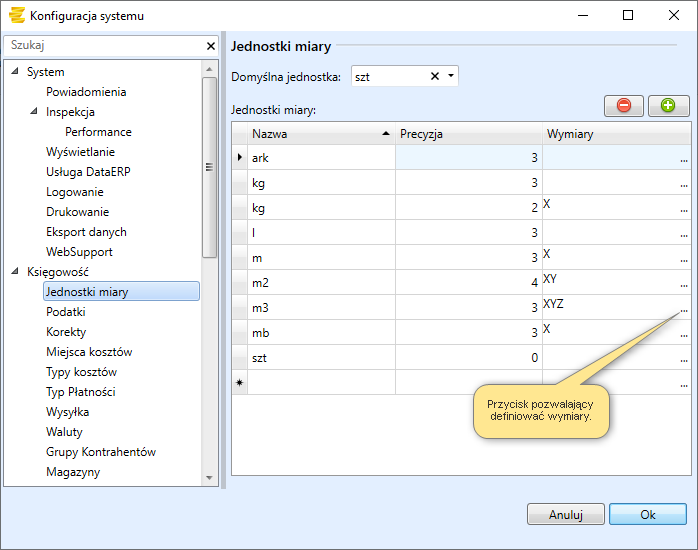Image resolution: width=698 pixels, height=550 pixels.
Task: Select Podatki in the settings tree
Action: 66,312
